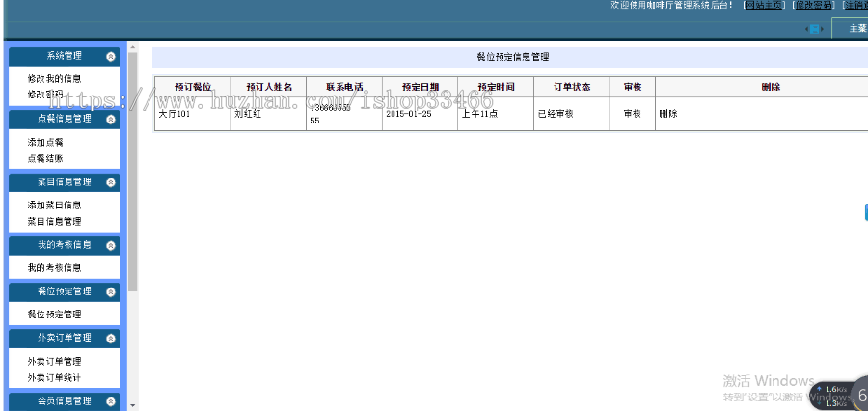Click 预定时间 column header
The image size is (868, 411).
[x=496, y=87]
